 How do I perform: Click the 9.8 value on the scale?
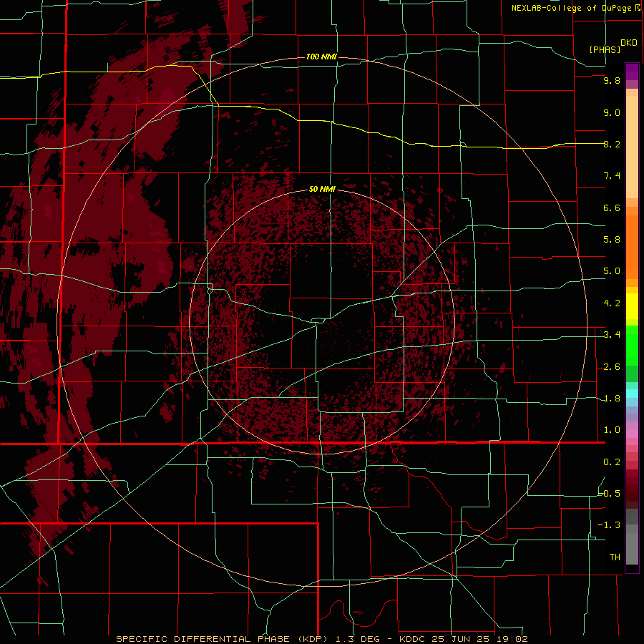[612, 80]
